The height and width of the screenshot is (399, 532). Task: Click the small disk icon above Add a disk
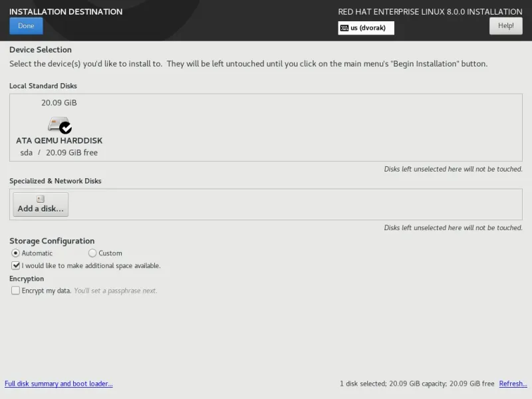coord(41,199)
